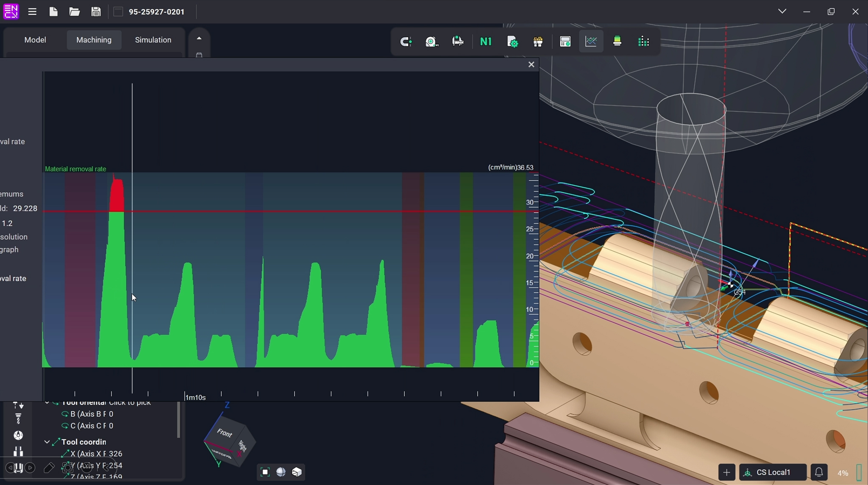The image size is (868, 485).
Task: Open the post-processor file settings icon
Action: [512, 42]
